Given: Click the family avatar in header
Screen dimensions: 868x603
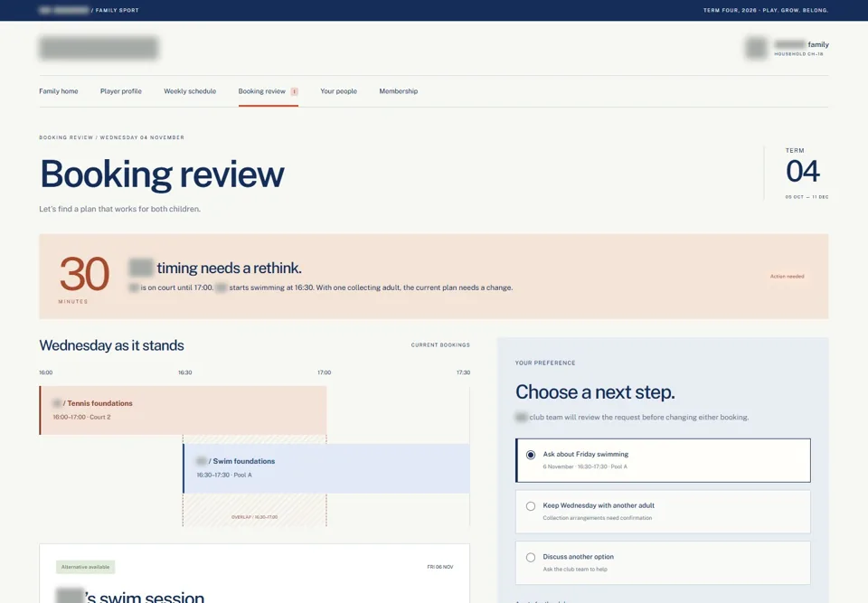Looking at the screenshot, I should [756, 48].
